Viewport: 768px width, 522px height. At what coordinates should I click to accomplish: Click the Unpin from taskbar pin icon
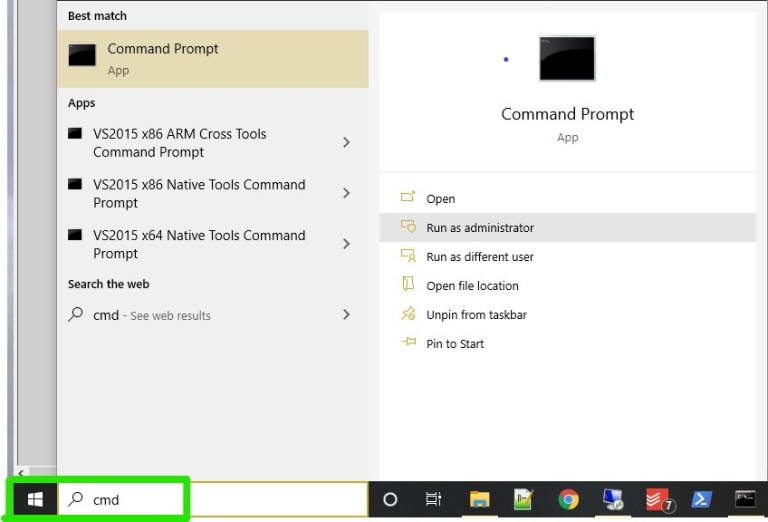408,313
